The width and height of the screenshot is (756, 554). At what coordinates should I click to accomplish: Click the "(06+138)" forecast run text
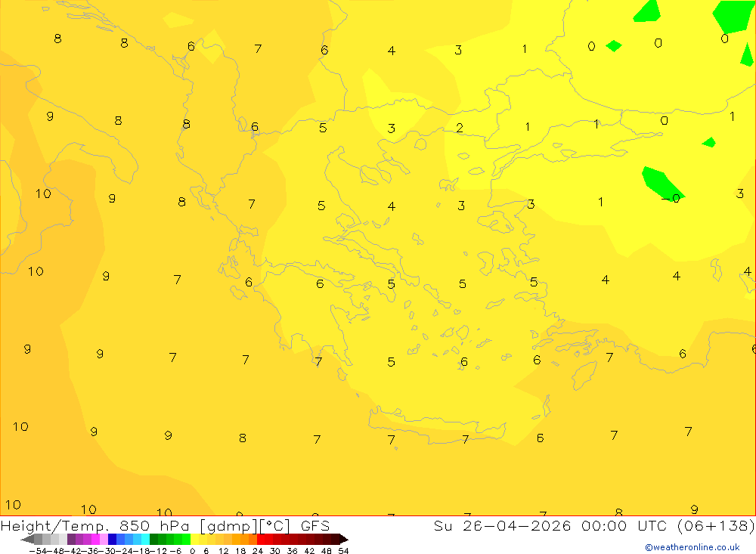tap(716, 526)
